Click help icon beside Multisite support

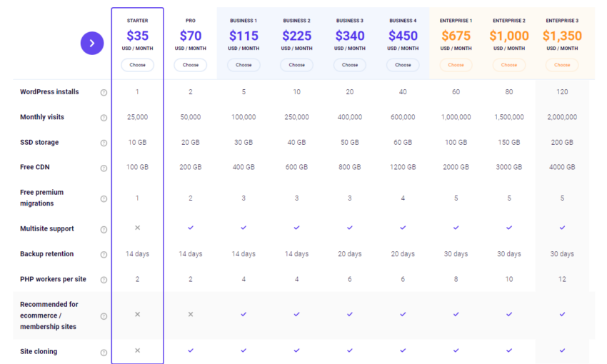pyautogui.click(x=104, y=230)
